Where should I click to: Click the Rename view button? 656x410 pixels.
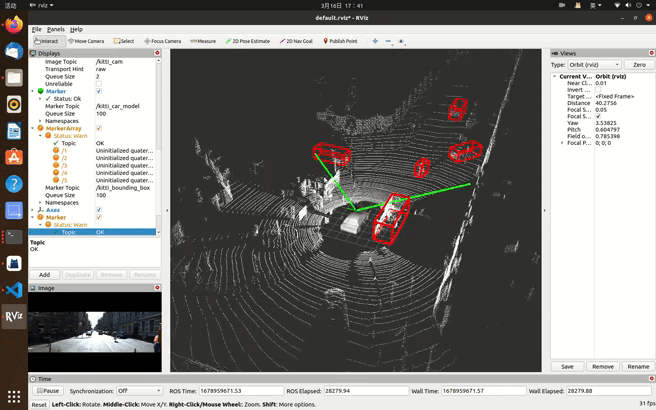(x=638, y=366)
